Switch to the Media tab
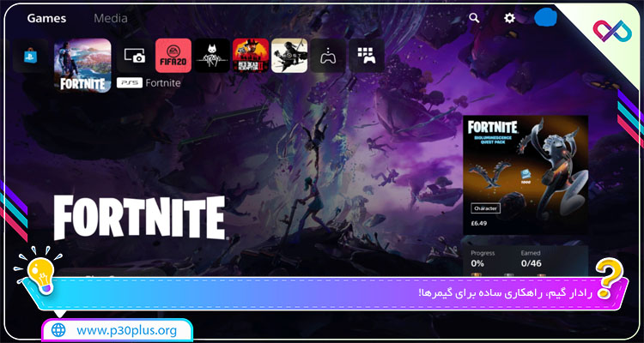 [111, 19]
